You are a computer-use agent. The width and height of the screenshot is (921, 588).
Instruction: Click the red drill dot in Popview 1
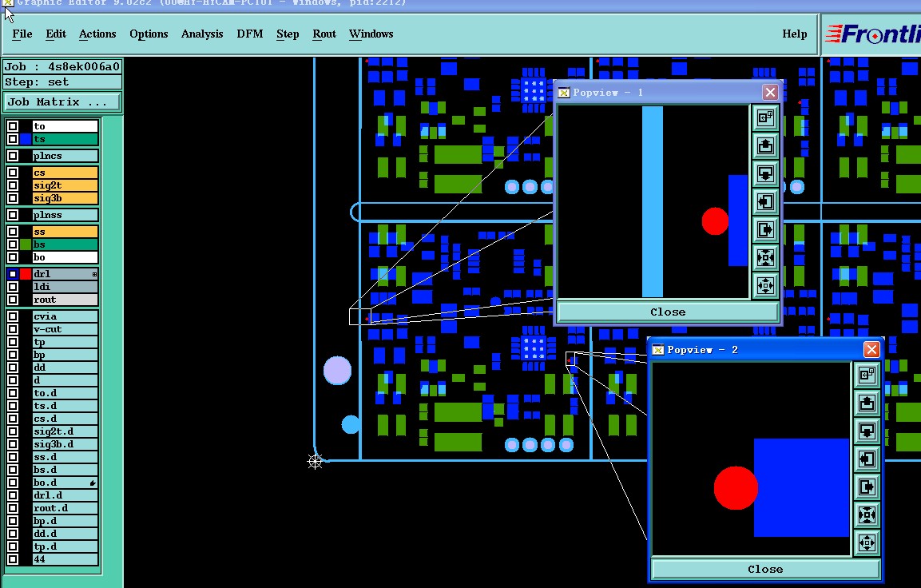[x=715, y=220]
